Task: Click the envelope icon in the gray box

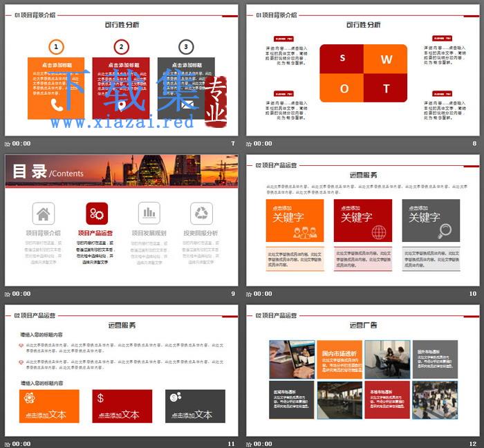Action: (187, 105)
